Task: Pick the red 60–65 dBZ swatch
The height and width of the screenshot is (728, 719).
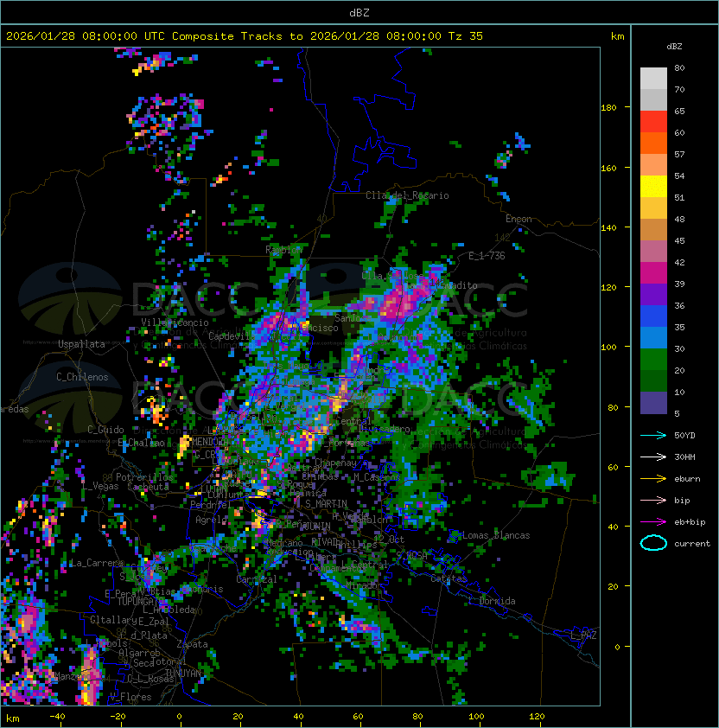Action: click(653, 122)
